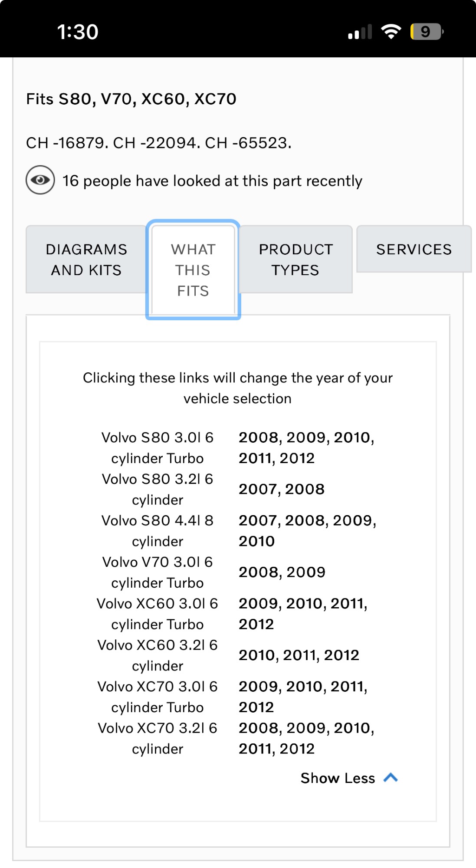The width and height of the screenshot is (476, 868).
Task: Switch to the Product Types tab
Action: pos(295,260)
